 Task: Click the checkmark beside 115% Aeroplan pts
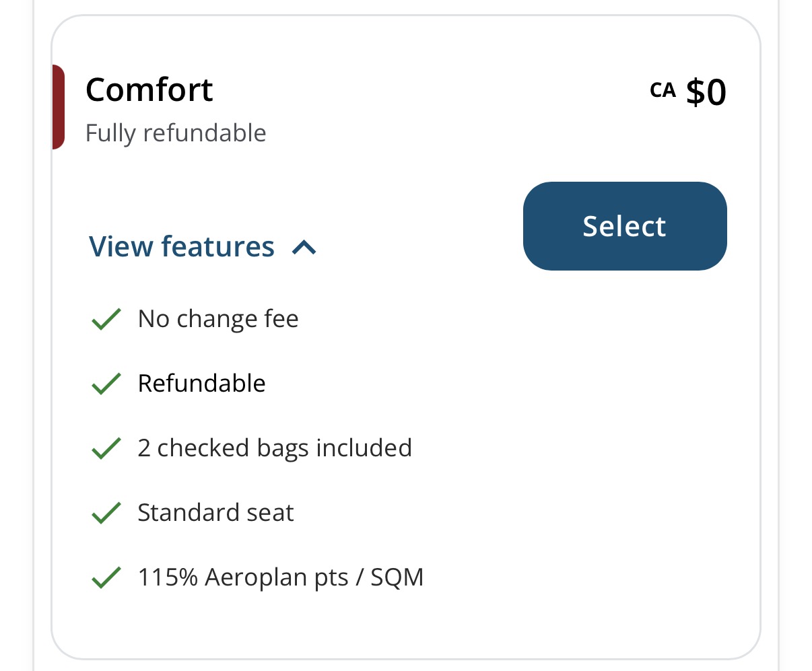tap(106, 577)
